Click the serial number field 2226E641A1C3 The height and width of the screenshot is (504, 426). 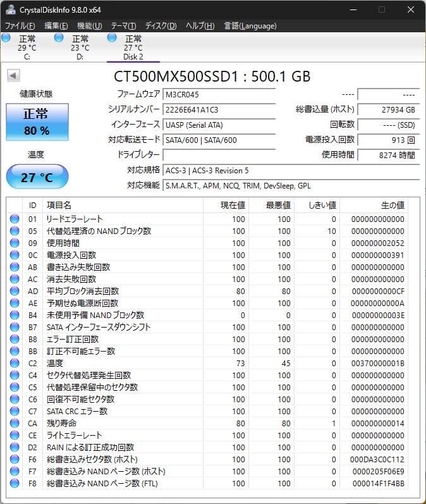[219, 109]
